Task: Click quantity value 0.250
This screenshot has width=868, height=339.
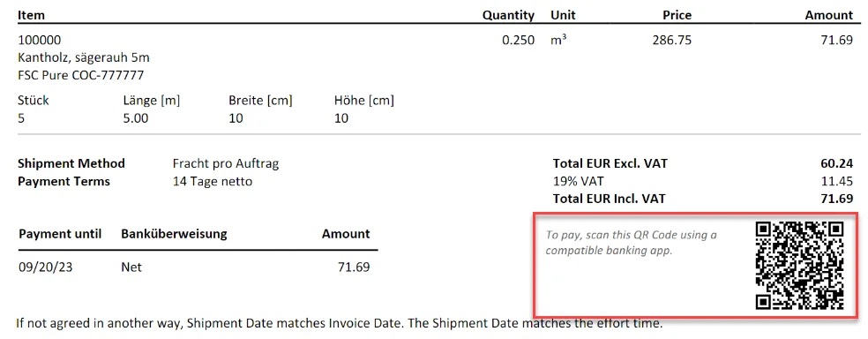Action: tap(518, 40)
